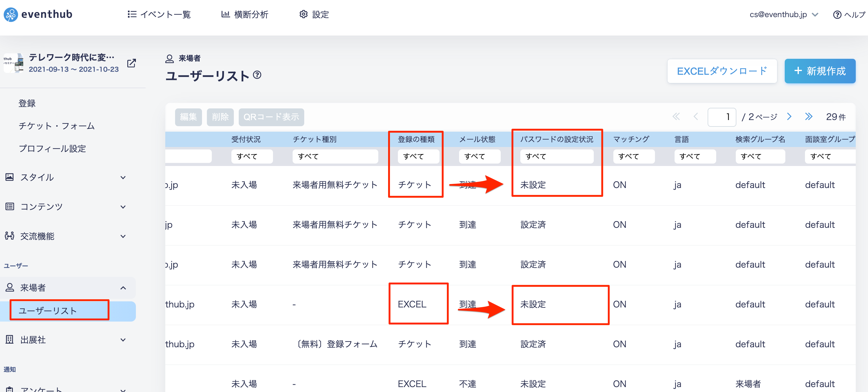Go to previous page arrow
868x392 pixels.
point(695,117)
